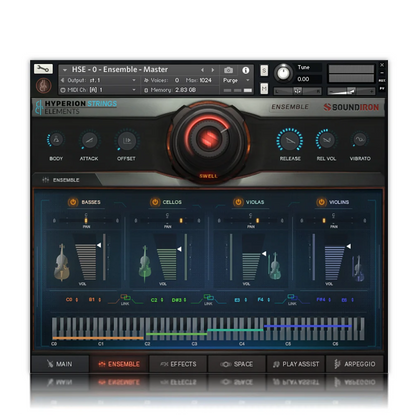Adjust the Basses low key C0 stepper
This screenshot has width=416, height=416.
point(77,300)
